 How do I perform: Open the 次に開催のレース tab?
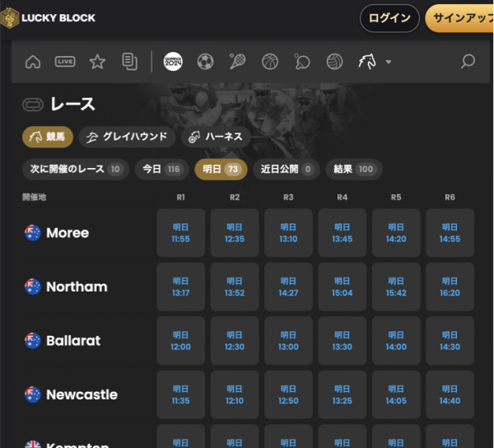pyautogui.click(x=75, y=169)
